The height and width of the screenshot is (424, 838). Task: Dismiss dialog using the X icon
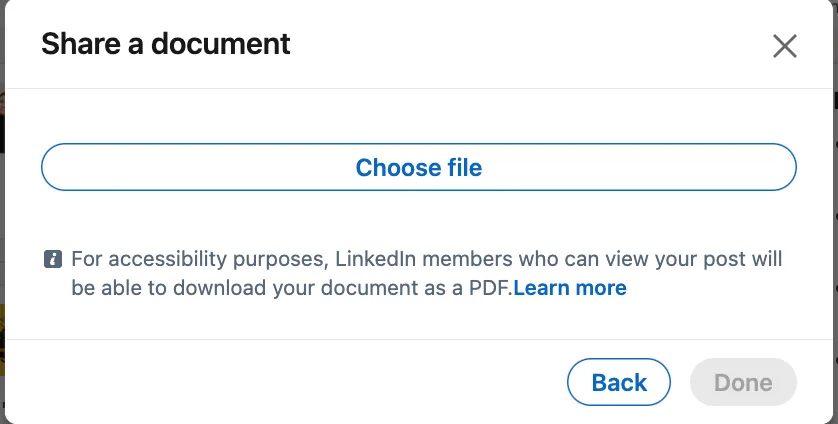(785, 46)
